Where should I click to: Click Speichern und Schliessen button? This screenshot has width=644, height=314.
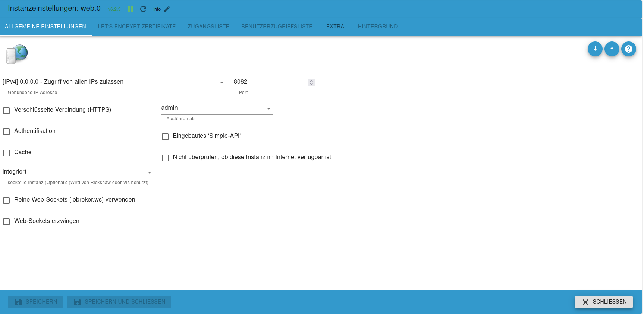click(x=119, y=302)
